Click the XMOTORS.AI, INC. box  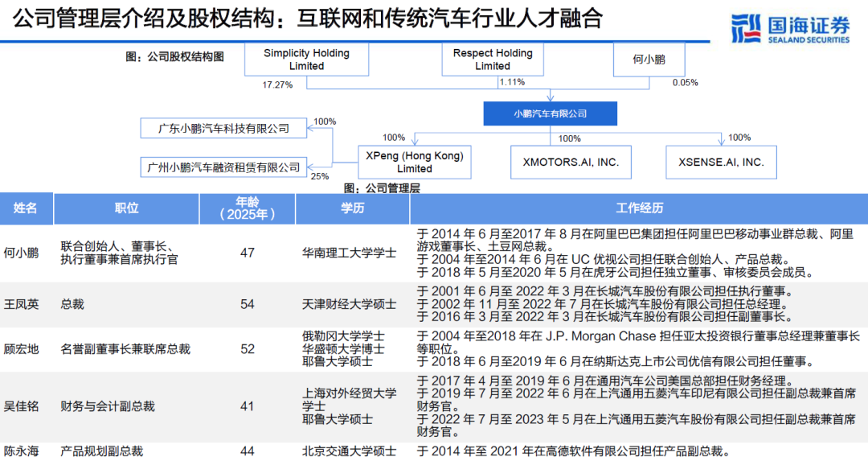571,163
